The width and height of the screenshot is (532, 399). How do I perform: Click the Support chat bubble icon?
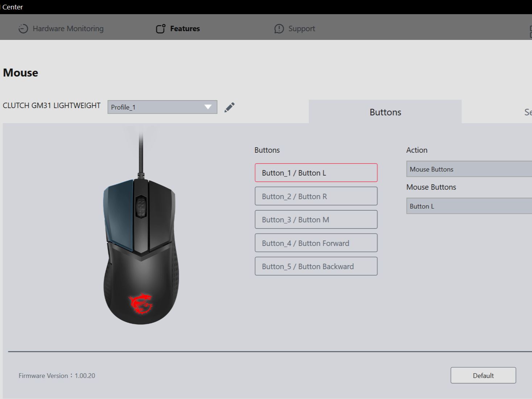279,29
